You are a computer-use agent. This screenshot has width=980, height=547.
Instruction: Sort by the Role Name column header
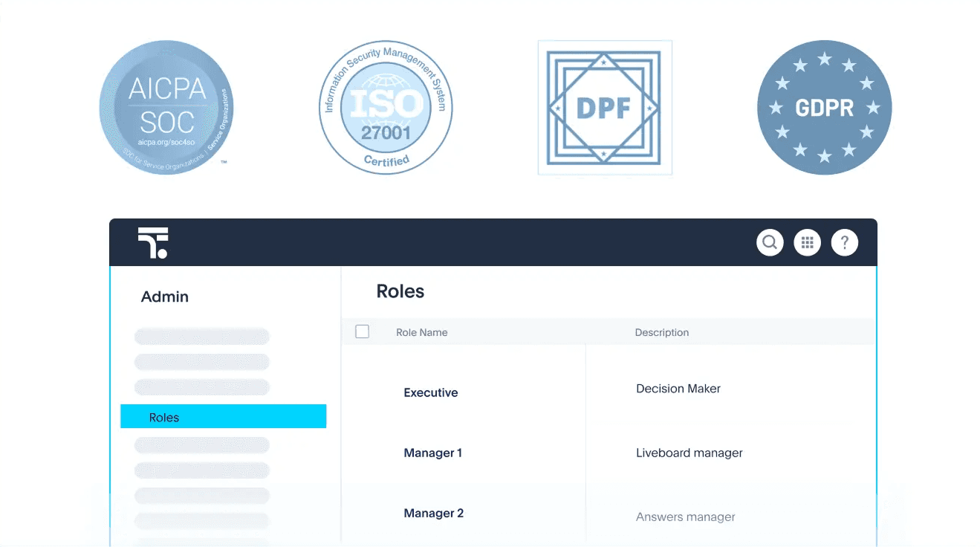point(422,332)
